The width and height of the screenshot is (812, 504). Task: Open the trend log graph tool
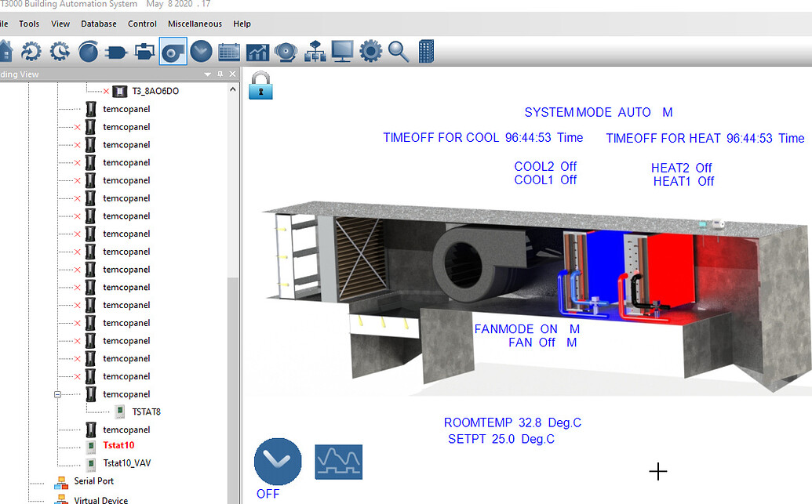coord(257,51)
